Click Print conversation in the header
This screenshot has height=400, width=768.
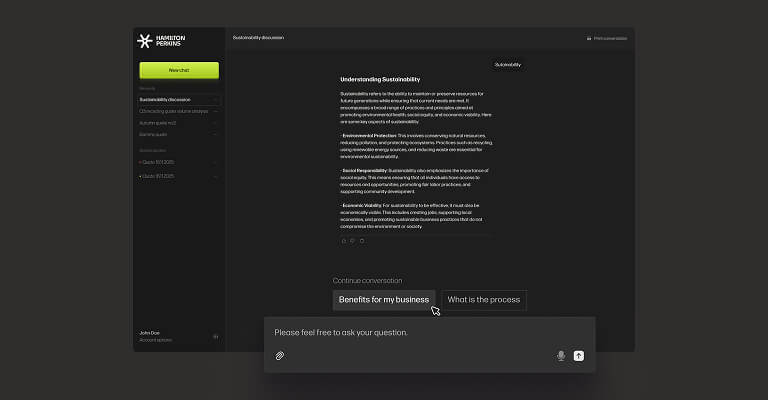click(607, 38)
